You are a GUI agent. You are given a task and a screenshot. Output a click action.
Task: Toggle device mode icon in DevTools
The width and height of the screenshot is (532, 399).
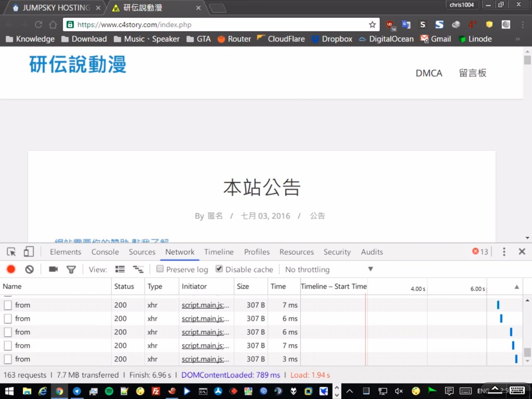[x=29, y=252]
